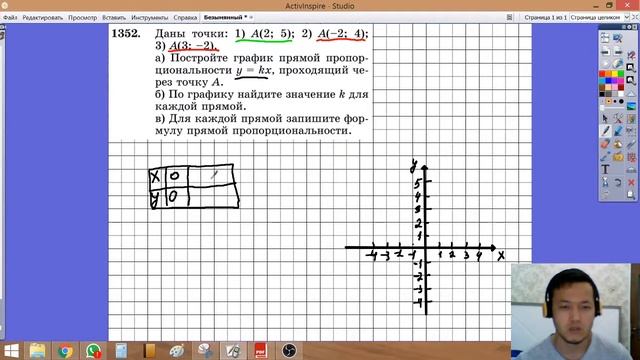Pick the black color swatch
The height and width of the screenshot is (360, 640).
(602, 94)
